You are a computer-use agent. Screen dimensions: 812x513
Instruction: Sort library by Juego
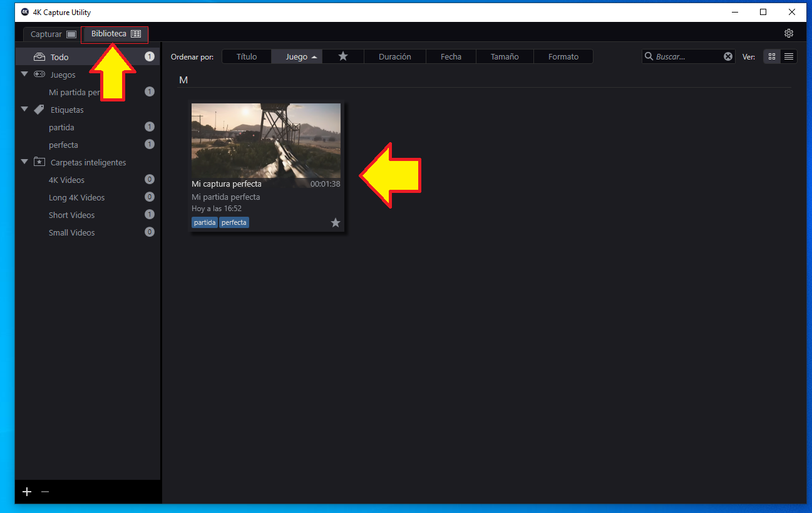click(297, 56)
